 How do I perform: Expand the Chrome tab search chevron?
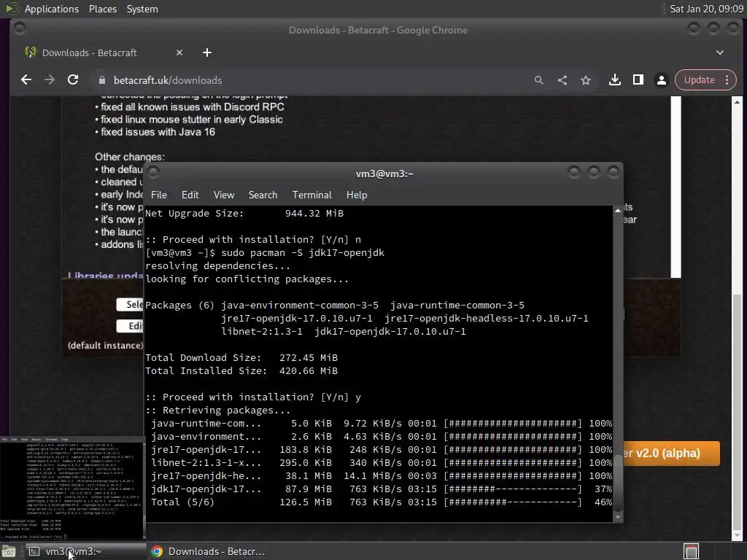pos(720,52)
